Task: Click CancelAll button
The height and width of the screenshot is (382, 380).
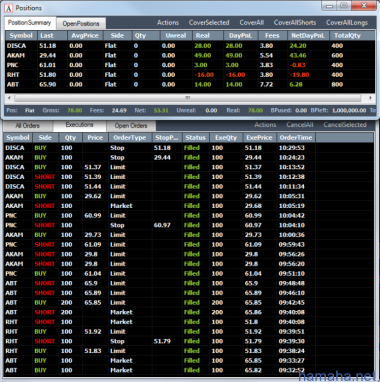Action: (x=300, y=125)
